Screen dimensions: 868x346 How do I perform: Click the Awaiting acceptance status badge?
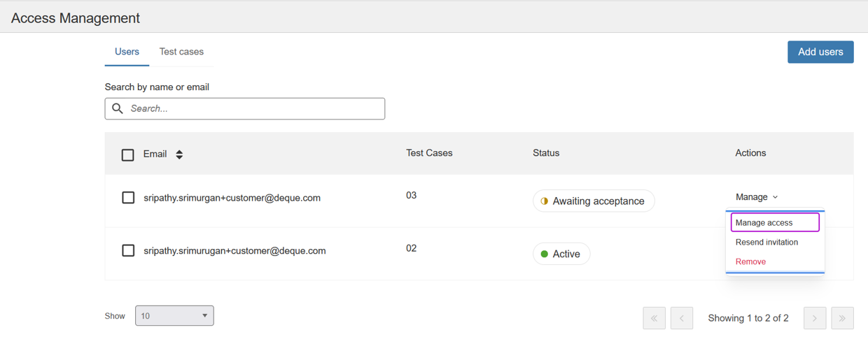594,201
